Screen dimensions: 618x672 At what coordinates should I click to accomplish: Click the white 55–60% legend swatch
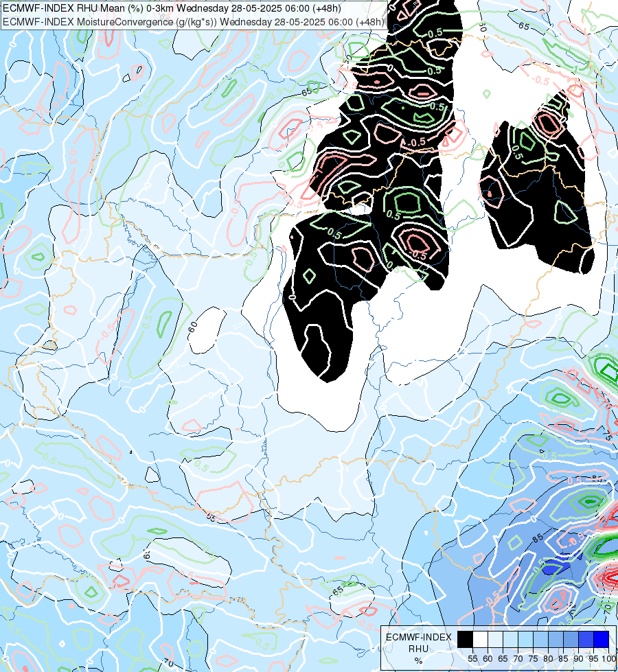pyautogui.click(x=481, y=640)
